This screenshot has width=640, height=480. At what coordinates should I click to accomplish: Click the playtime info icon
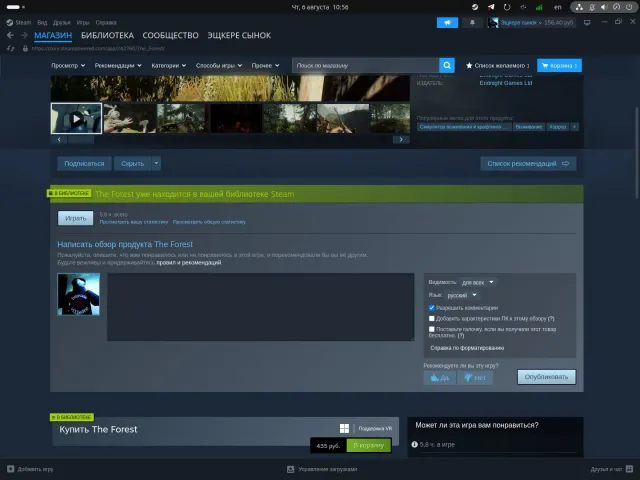tap(415, 444)
